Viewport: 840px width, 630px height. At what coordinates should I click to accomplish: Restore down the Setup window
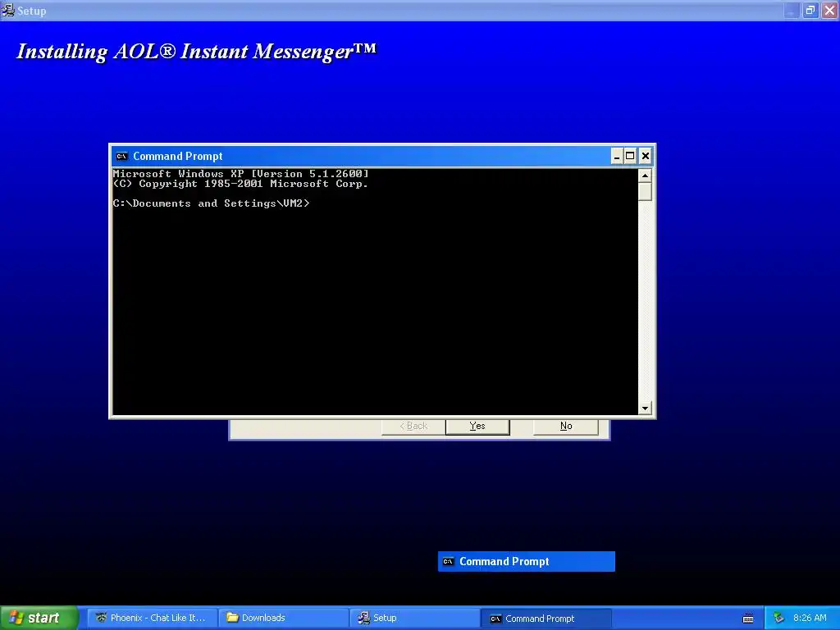(x=810, y=10)
